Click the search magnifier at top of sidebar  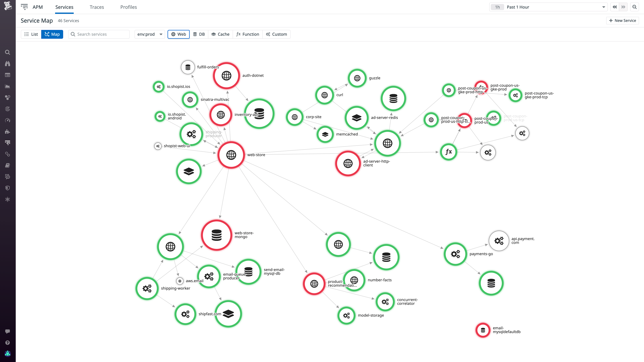(8, 52)
